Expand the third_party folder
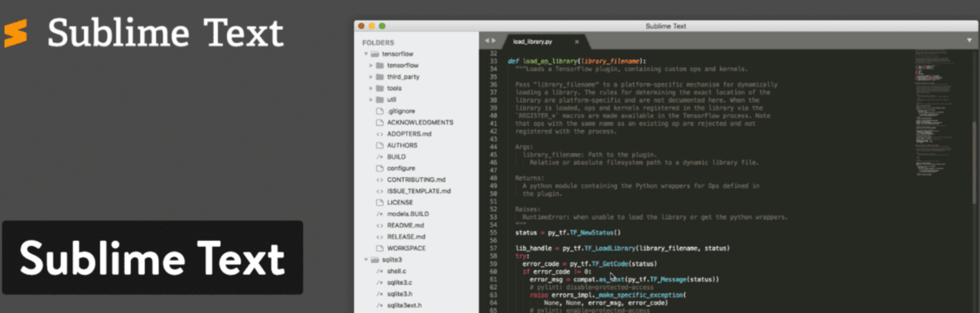The height and width of the screenshot is (313, 980). 371,77
